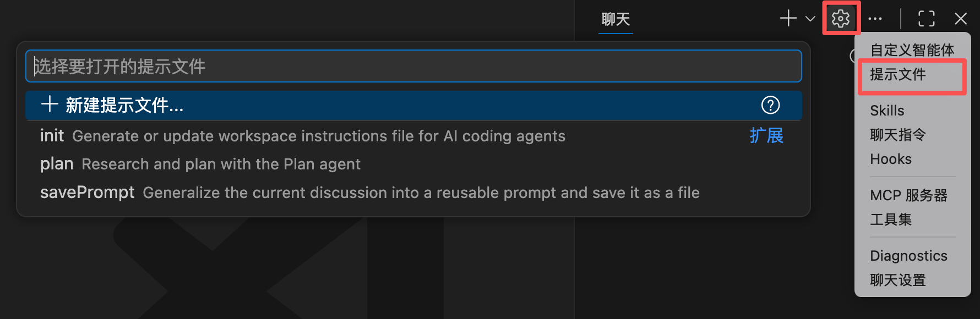This screenshot has width=980, height=319.
Task: Pick the savePrompt prompt file entry
Action: point(88,193)
